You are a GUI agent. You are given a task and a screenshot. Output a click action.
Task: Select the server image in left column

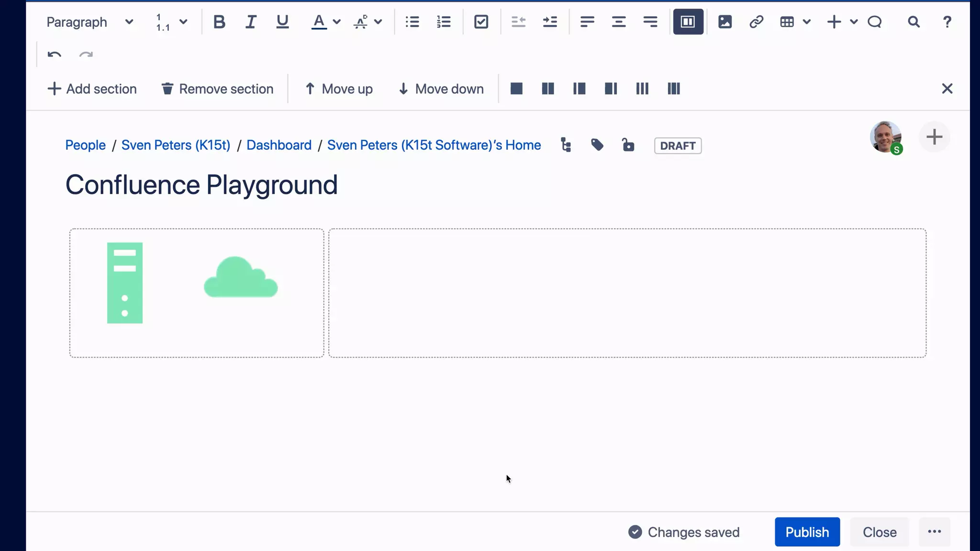125,283
